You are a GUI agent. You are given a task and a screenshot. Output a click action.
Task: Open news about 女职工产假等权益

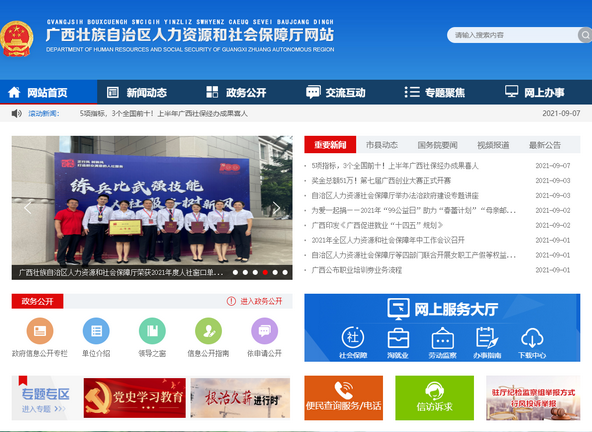(x=413, y=255)
